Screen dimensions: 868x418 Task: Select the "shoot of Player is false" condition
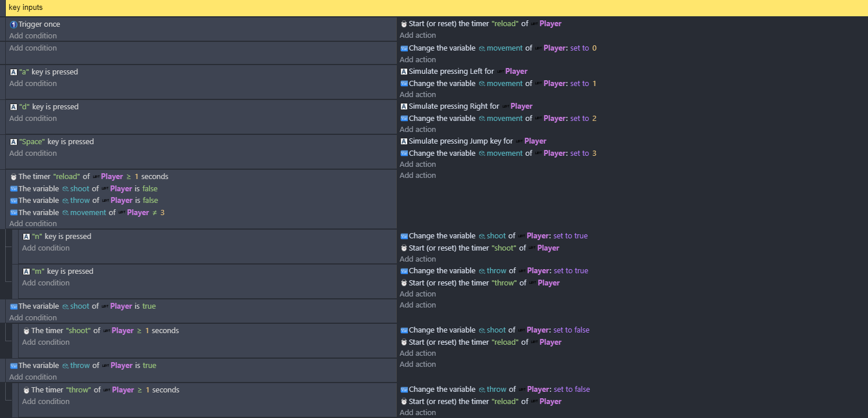click(87, 189)
